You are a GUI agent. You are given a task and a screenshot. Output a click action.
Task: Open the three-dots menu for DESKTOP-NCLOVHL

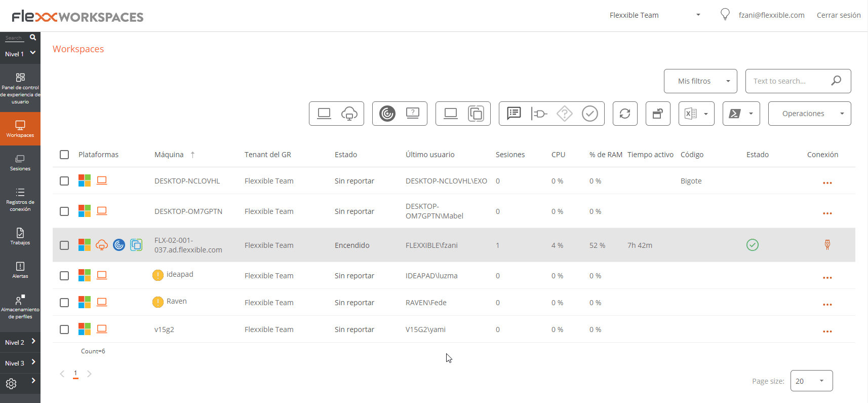(x=827, y=182)
